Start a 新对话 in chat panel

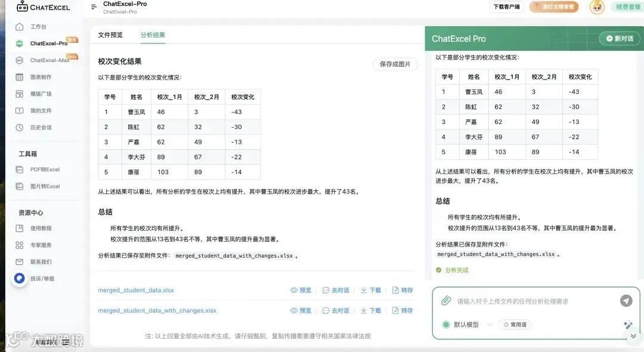point(620,38)
